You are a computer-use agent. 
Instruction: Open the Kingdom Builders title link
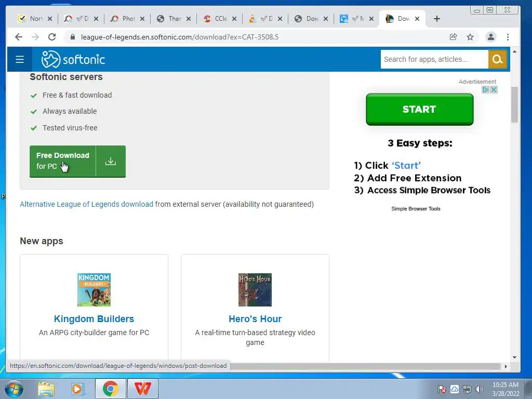(94, 319)
